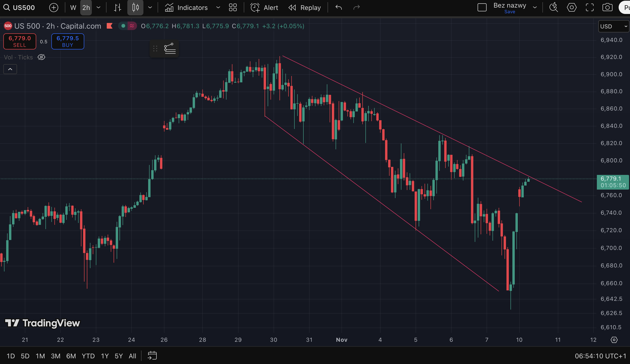The height and width of the screenshot is (364, 630).
Task: Expand the time interval dropdown arrow
Action: (98, 8)
